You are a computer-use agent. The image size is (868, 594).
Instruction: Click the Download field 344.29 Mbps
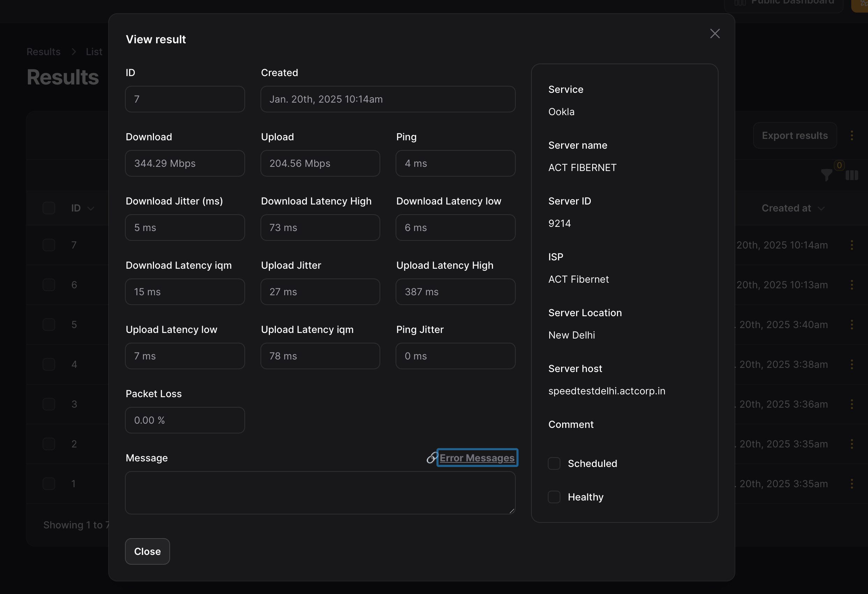pyautogui.click(x=185, y=163)
